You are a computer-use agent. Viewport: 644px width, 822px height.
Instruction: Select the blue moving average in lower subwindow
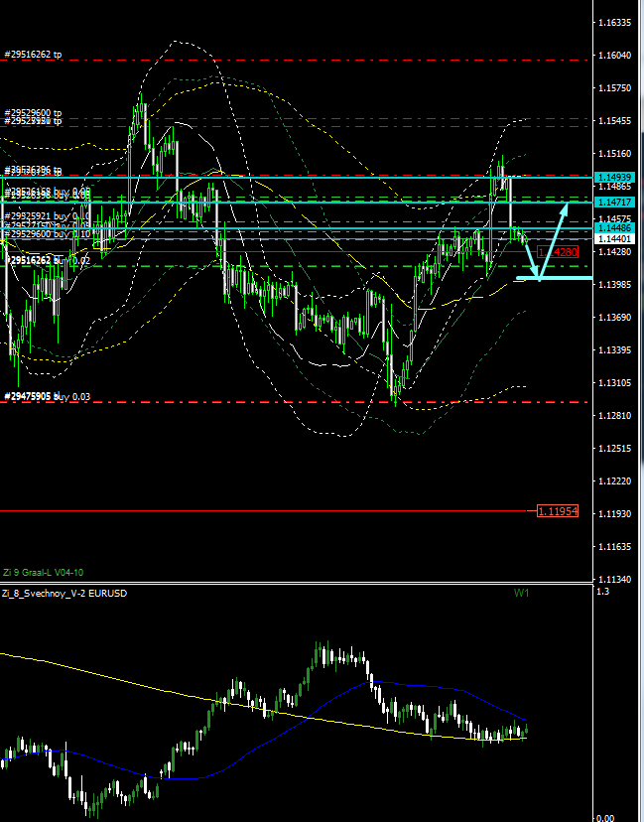tap(298, 707)
